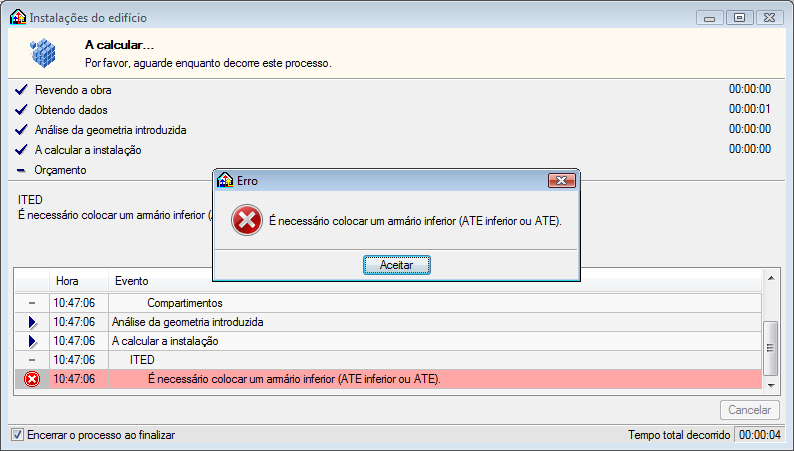Image resolution: width=794 pixels, height=451 pixels.
Task: Click the blue cubes calculation icon
Action: [x=43, y=53]
